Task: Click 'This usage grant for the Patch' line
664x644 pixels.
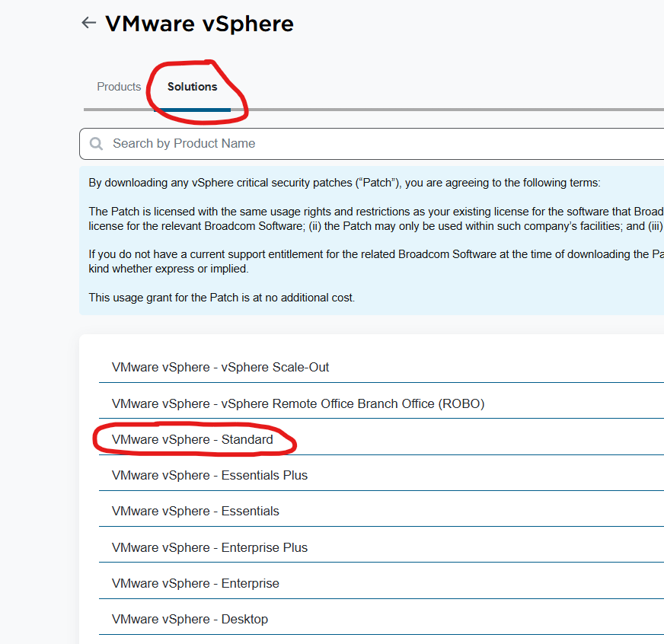Action: pos(222,298)
